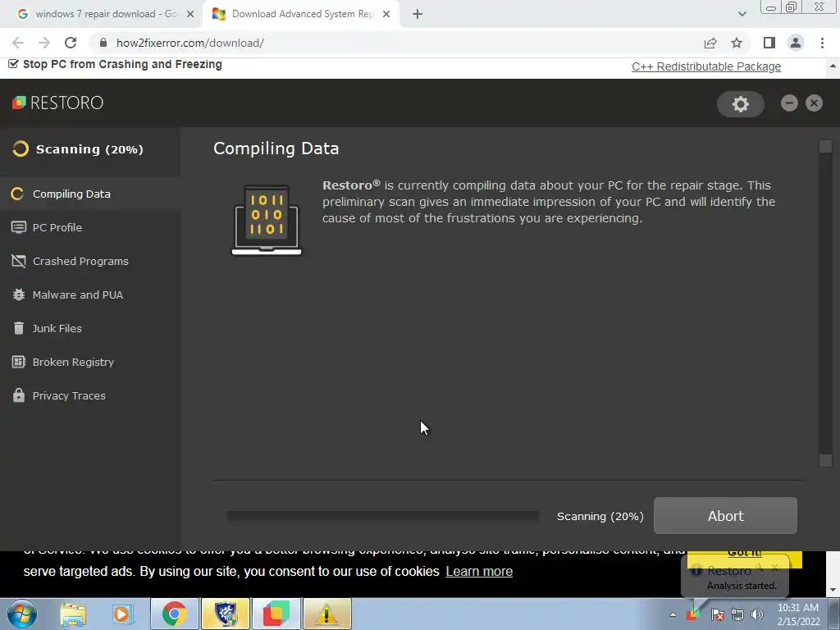Click the Compiling Data spinner icon

[17, 194]
